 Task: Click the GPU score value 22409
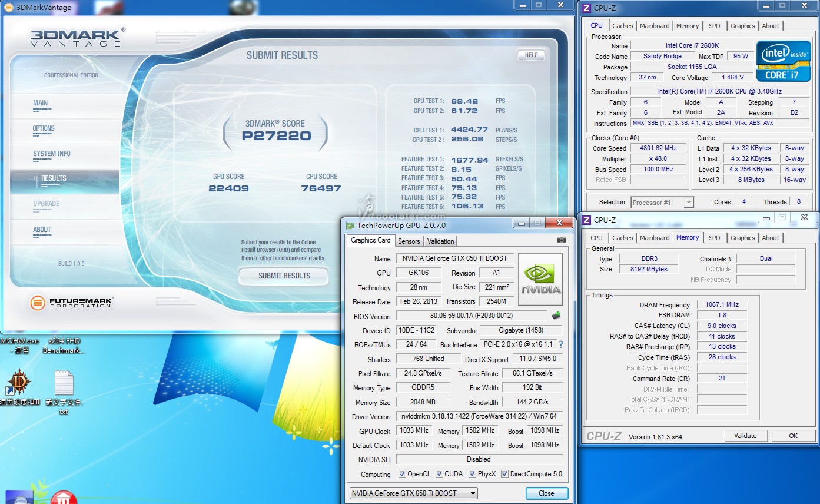click(228, 188)
